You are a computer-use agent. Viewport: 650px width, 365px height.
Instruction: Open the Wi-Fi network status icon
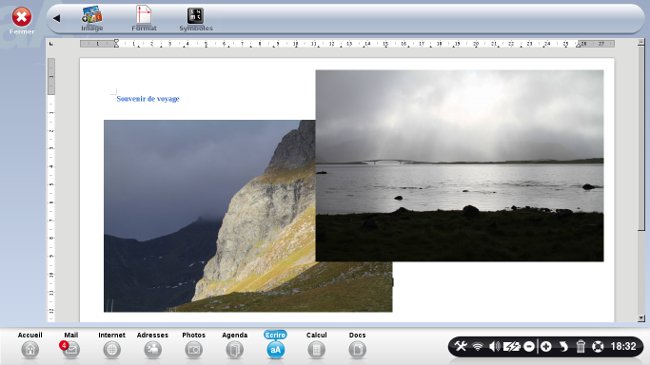(478, 346)
